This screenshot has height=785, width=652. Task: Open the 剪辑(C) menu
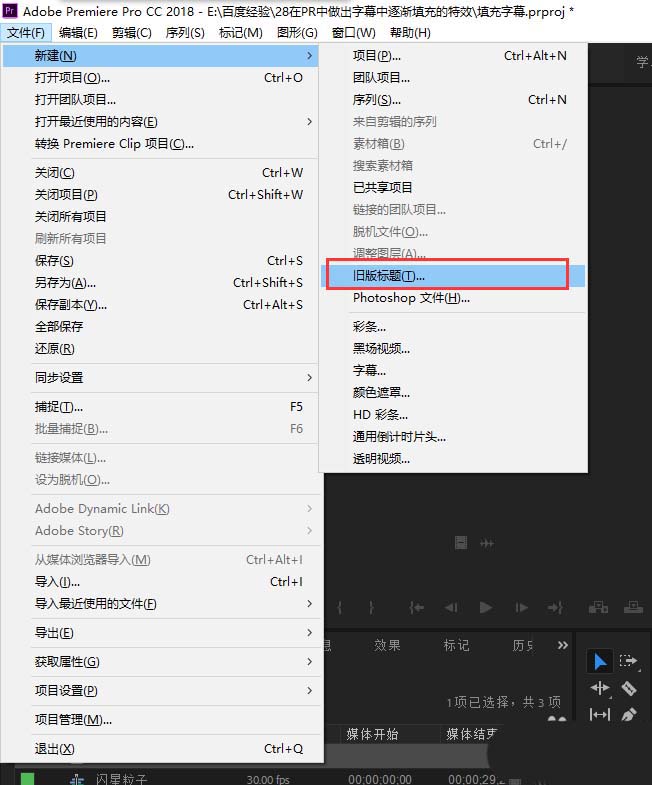pyautogui.click(x=132, y=33)
